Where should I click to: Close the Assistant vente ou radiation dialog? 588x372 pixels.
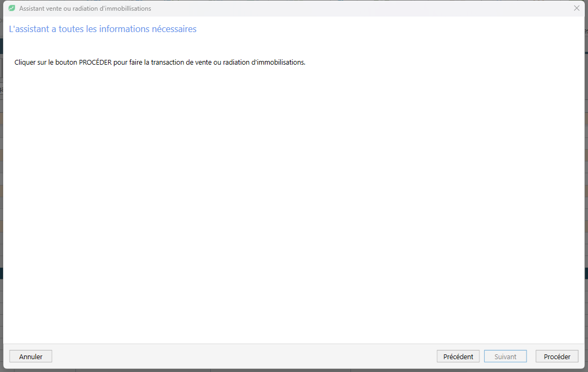click(x=576, y=8)
